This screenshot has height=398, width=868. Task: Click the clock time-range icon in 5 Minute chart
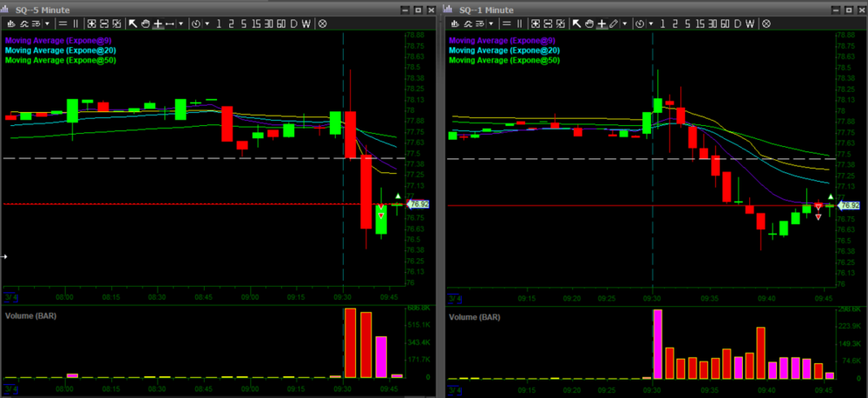coord(195,23)
